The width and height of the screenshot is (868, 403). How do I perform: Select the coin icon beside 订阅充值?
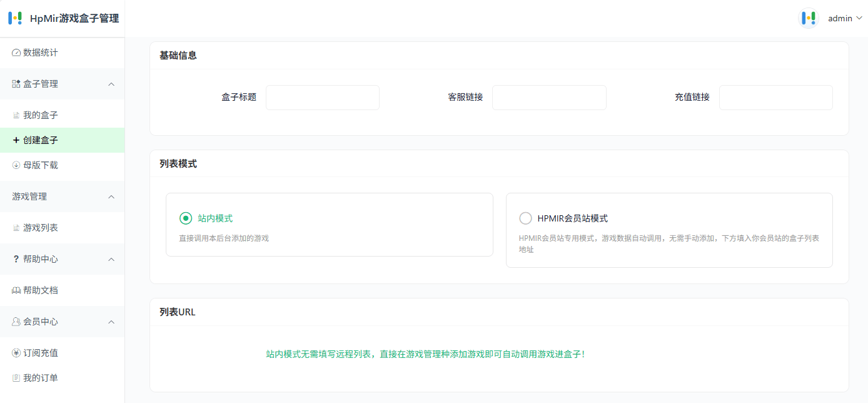coord(16,353)
